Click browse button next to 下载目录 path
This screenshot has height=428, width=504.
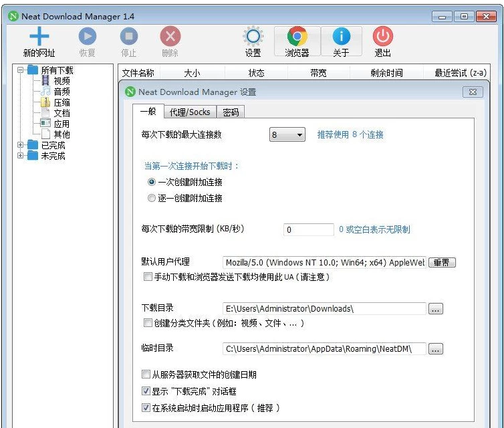tap(435, 309)
